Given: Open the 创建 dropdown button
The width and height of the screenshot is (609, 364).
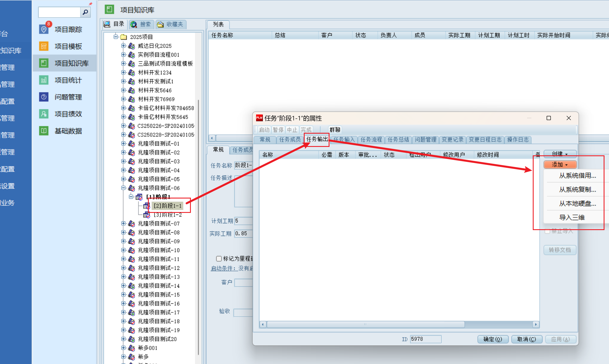Looking at the screenshot, I should pyautogui.click(x=560, y=154).
